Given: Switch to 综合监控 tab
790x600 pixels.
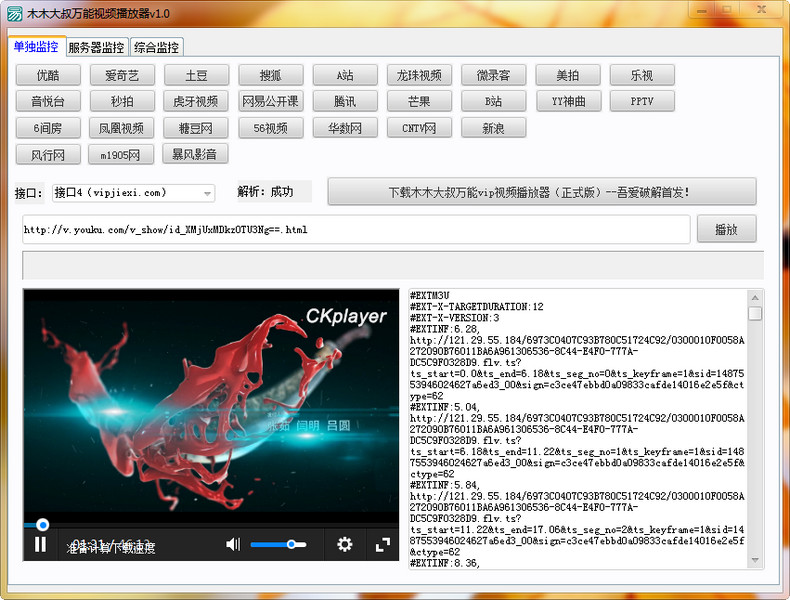Looking at the screenshot, I should (x=156, y=47).
